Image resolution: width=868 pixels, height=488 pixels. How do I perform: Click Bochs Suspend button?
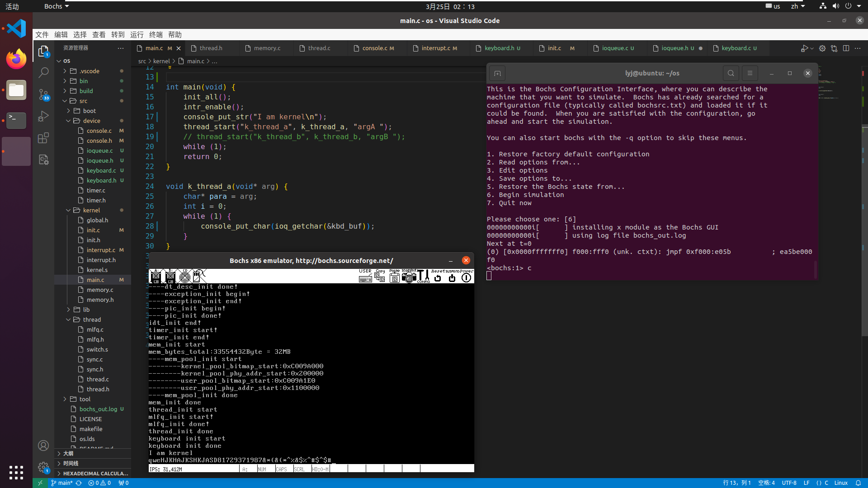452,276
